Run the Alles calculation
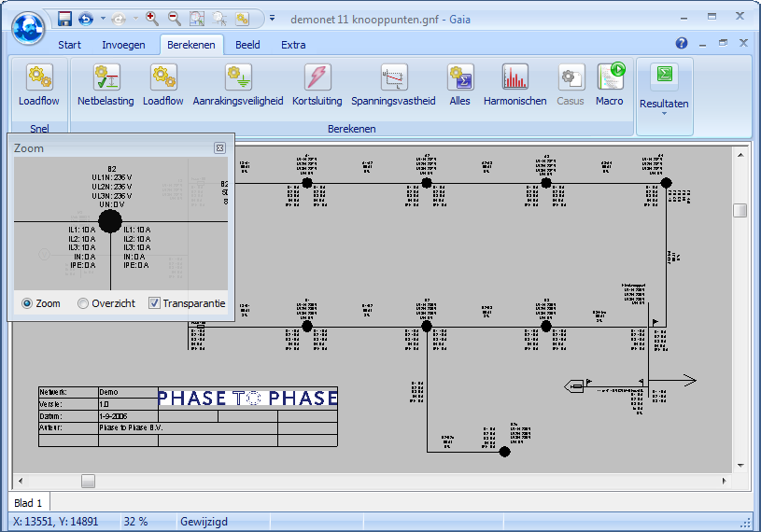761x532 pixels. point(459,84)
